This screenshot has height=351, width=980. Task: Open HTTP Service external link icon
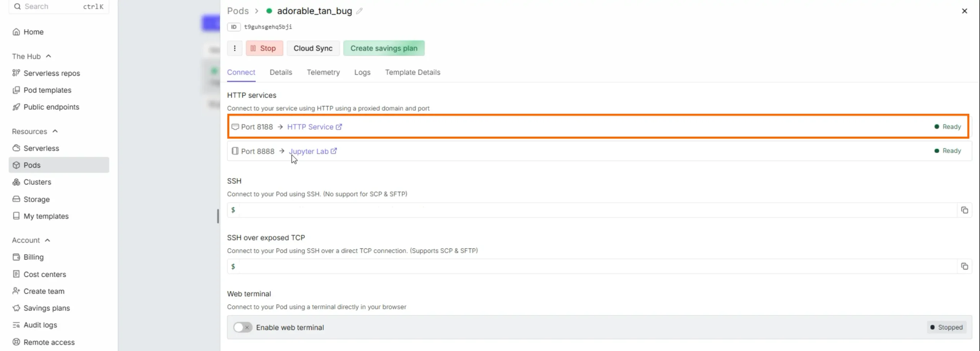tap(339, 127)
